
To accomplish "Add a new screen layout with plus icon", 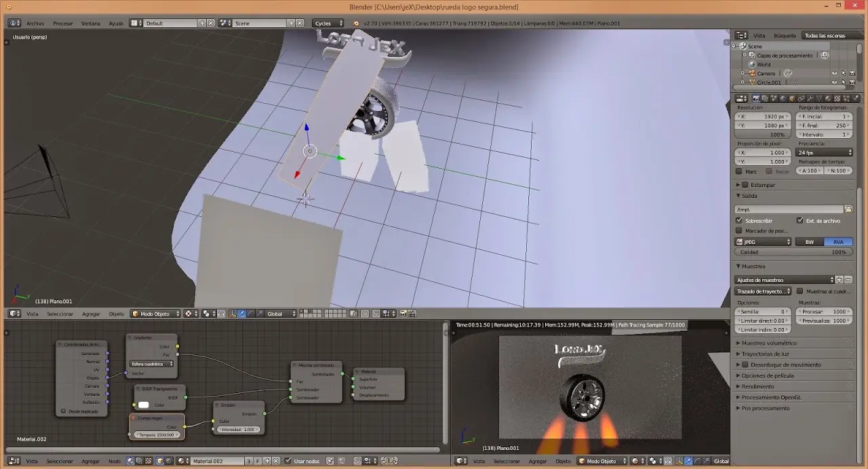I will pos(202,23).
